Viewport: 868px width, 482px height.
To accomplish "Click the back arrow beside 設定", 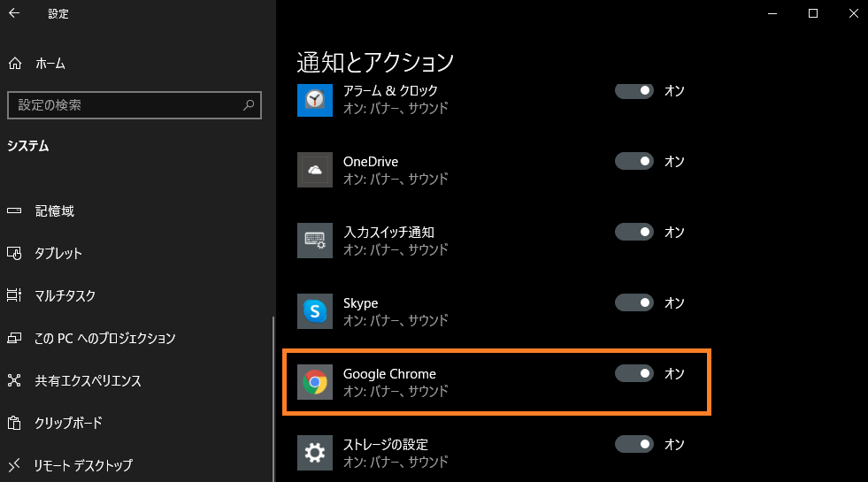I will pyautogui.click(x=14, y=13).
